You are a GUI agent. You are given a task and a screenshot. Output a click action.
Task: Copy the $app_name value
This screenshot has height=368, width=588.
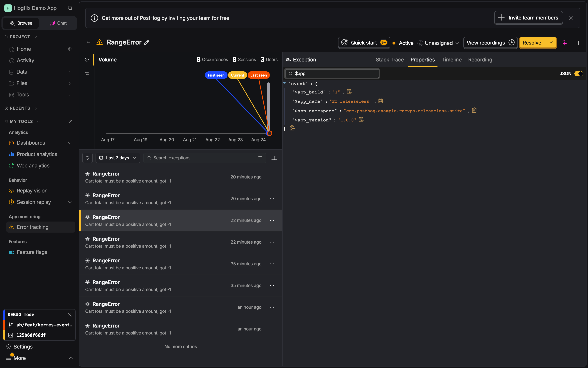point(381,101)
